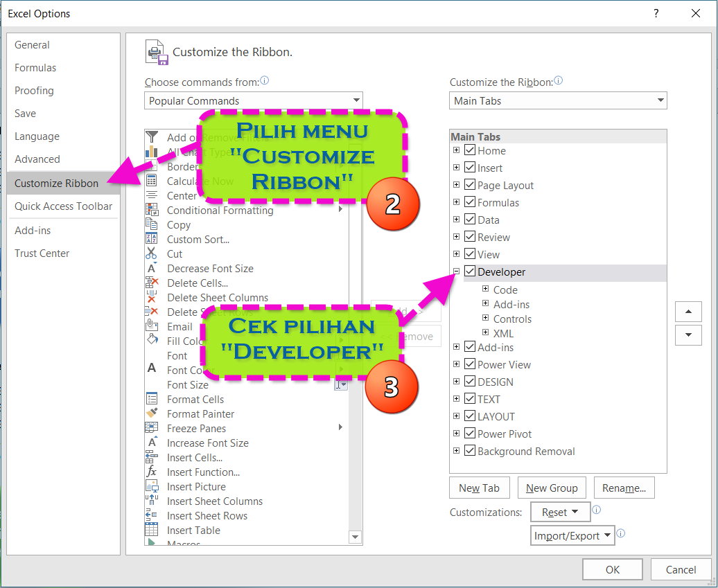Click the Format Cells icon
The height and width of the screenshot is (588, 718).
click(x=152, y=399)
